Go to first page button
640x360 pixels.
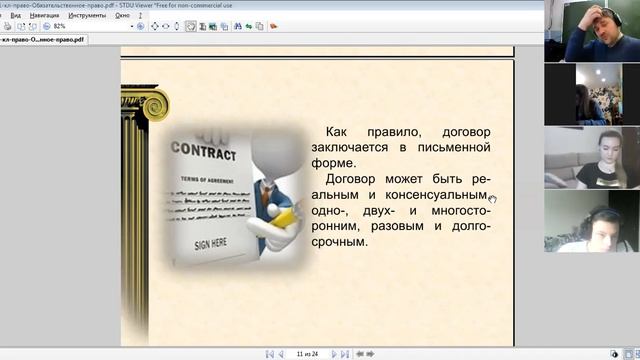tap(270, 354)
